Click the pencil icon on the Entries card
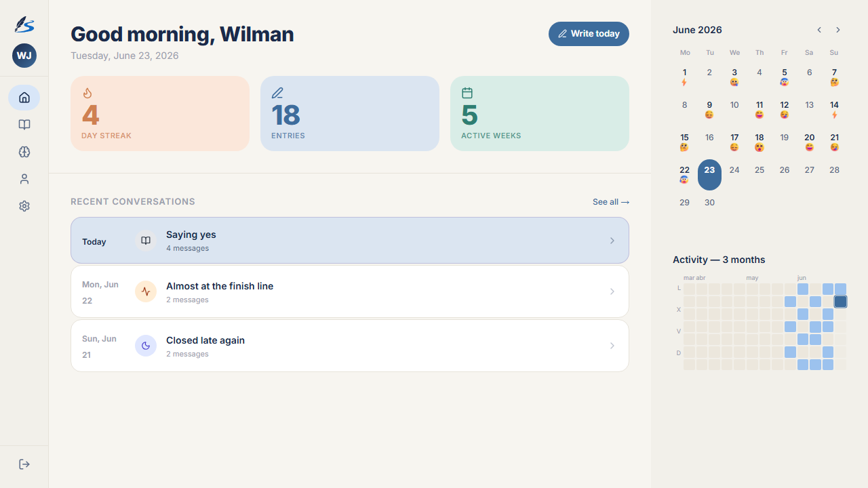 click(277, 93)
